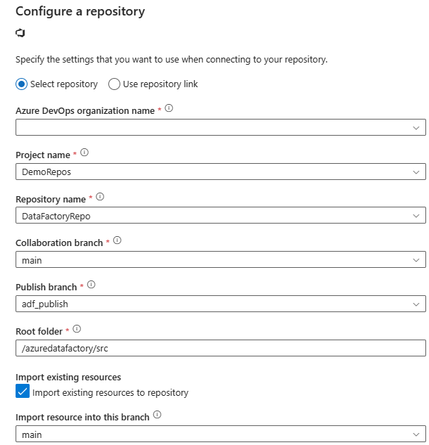Click the Root folder text field
The height and width of the screenshot is (445, 429).
point(221,348)
